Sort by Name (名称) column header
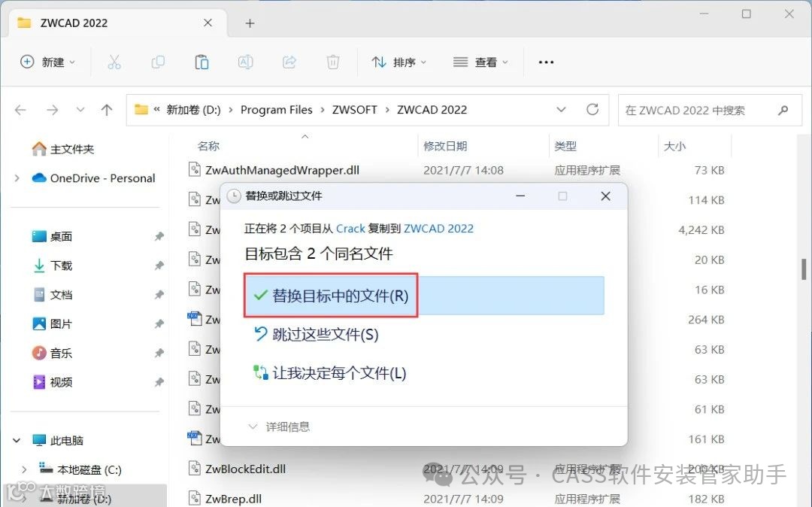The image size is (812, 507). [x=208, y=146]
